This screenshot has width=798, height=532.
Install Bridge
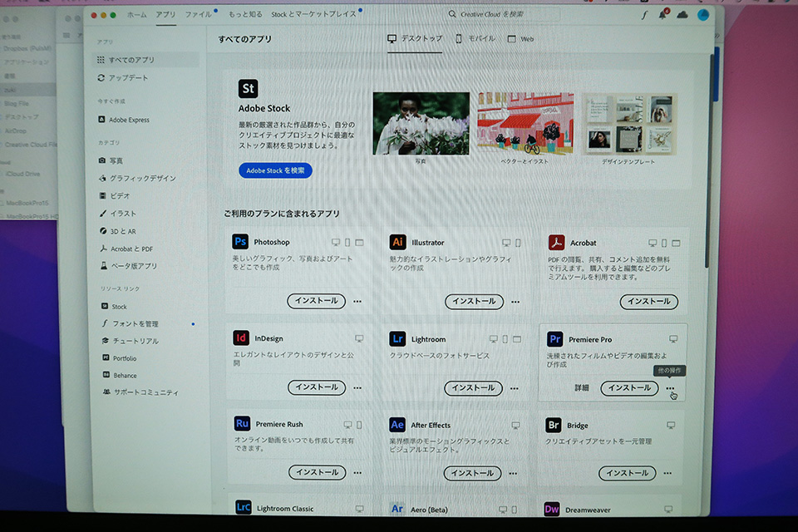627,474
